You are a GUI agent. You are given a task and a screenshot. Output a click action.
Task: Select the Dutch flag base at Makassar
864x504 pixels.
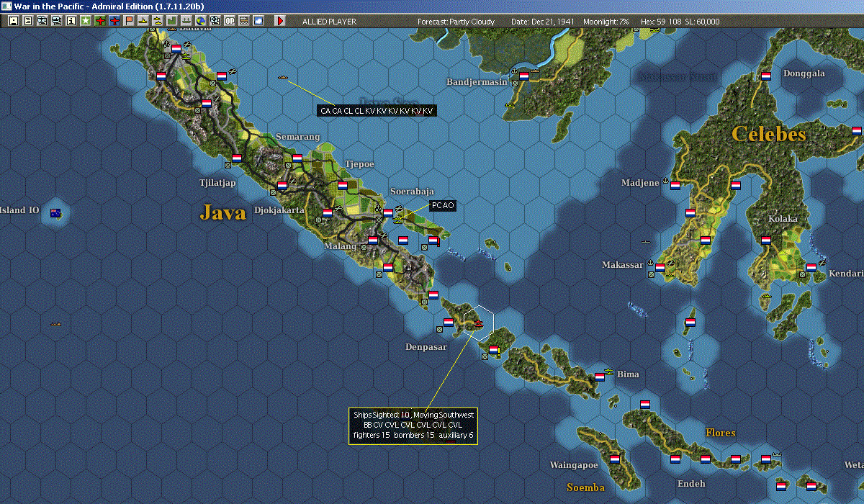click(x=660, y=267)
